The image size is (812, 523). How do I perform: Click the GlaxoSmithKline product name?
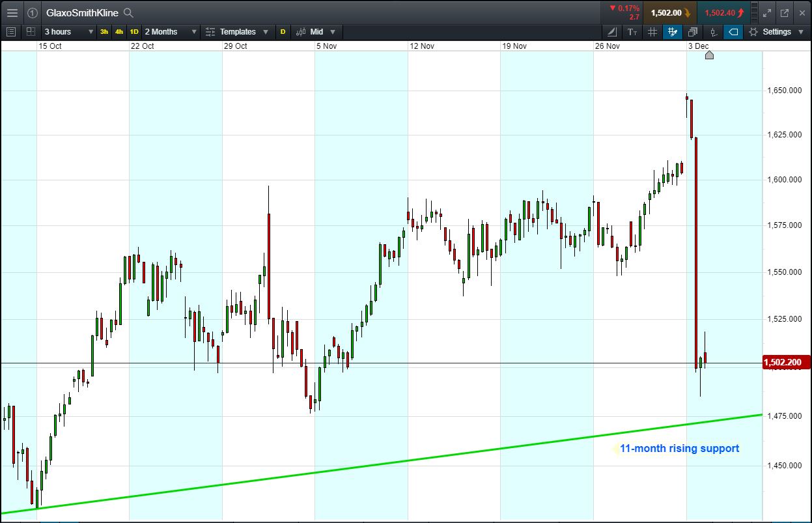82,12
